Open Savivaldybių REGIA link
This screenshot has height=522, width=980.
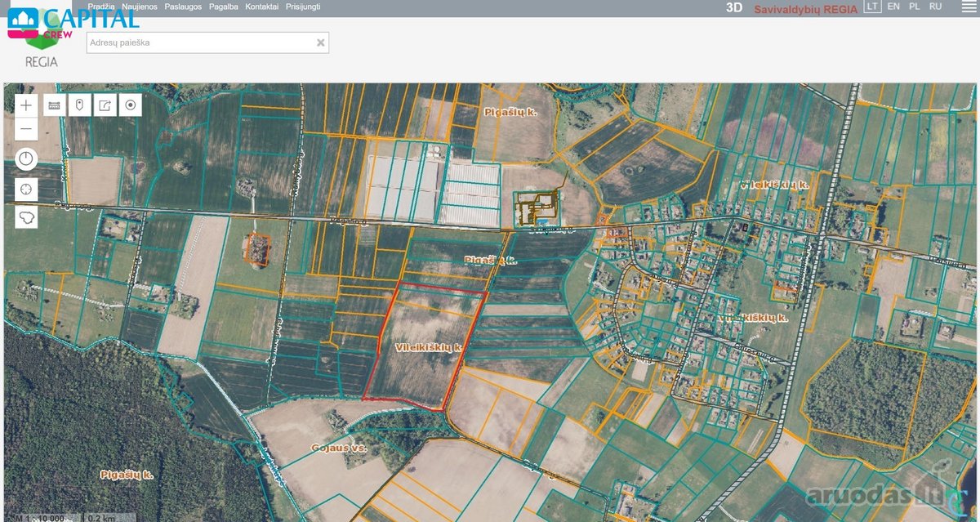pos(806,9)
